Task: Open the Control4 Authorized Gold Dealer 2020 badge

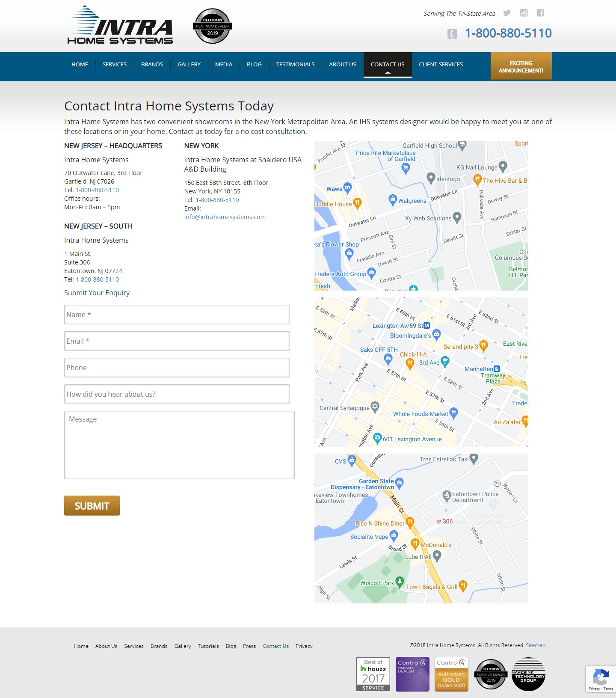Action: click(x=451, y=674)
